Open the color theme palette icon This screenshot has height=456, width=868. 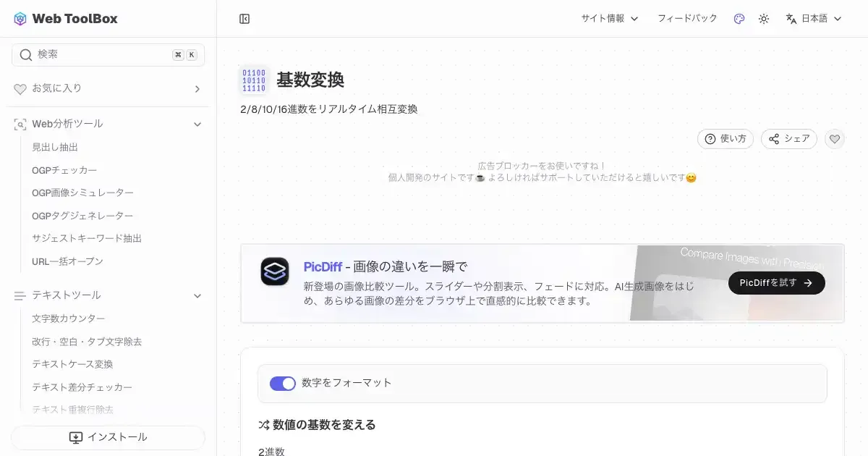[739, 19]
